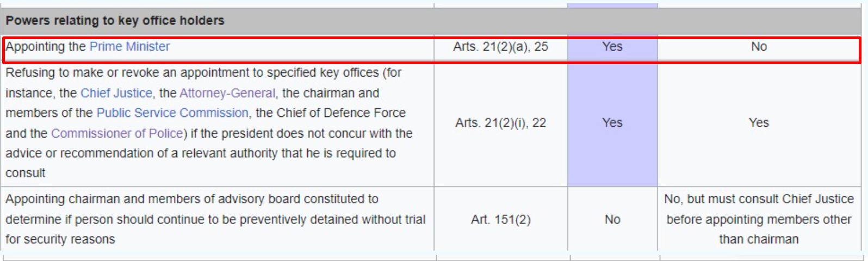Click the lone word 'consult' ending refusal description

coord(26,173)
